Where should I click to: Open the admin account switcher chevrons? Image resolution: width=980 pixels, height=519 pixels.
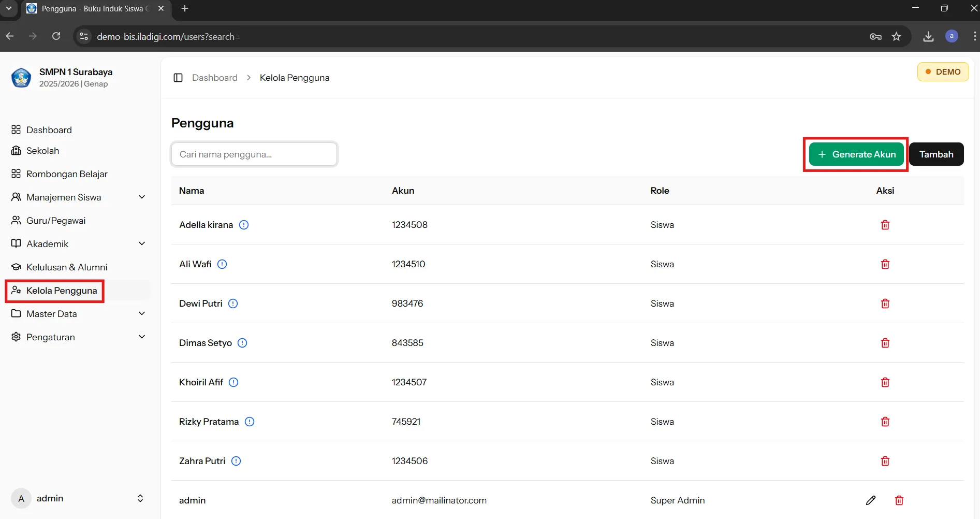(140, 498)
